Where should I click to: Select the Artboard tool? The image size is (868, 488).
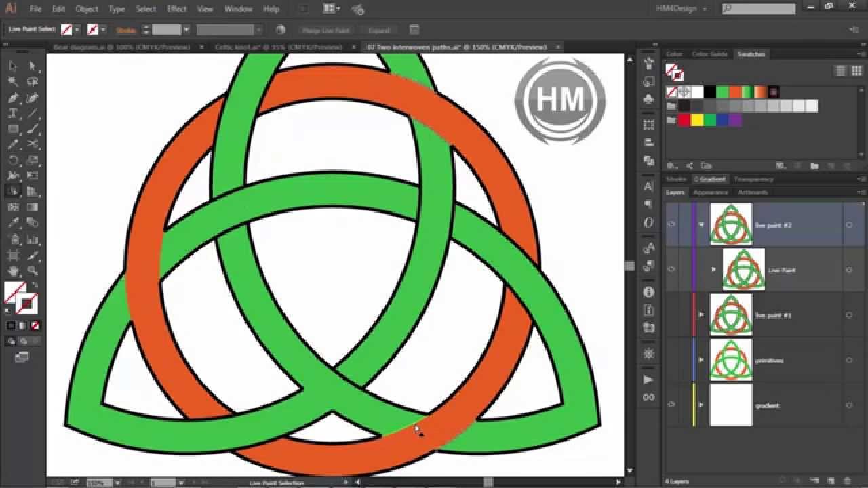coord(13,255)
